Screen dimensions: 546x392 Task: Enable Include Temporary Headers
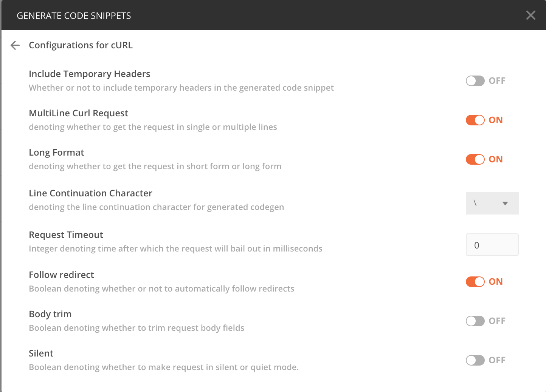pos(475,80)
